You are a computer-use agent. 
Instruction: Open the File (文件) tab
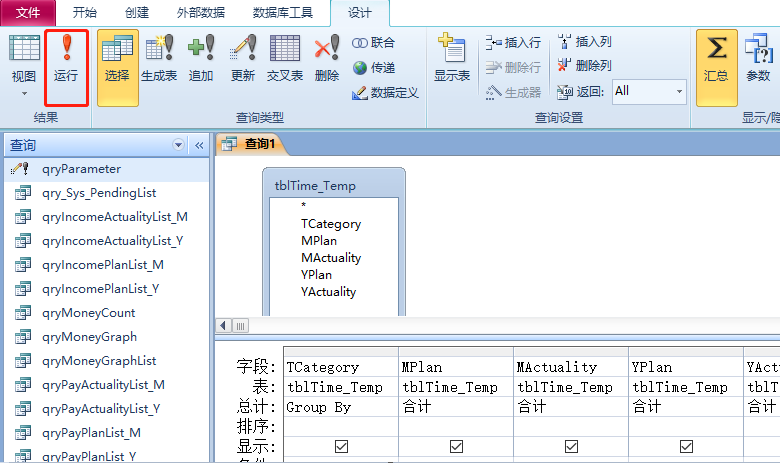coord(28,12)
